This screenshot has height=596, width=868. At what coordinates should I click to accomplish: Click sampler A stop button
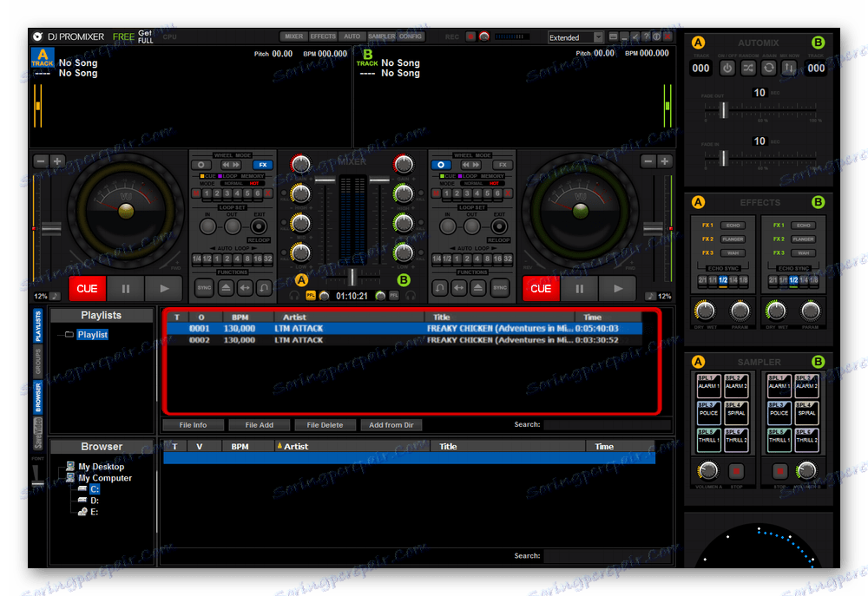tap(736, 471)
